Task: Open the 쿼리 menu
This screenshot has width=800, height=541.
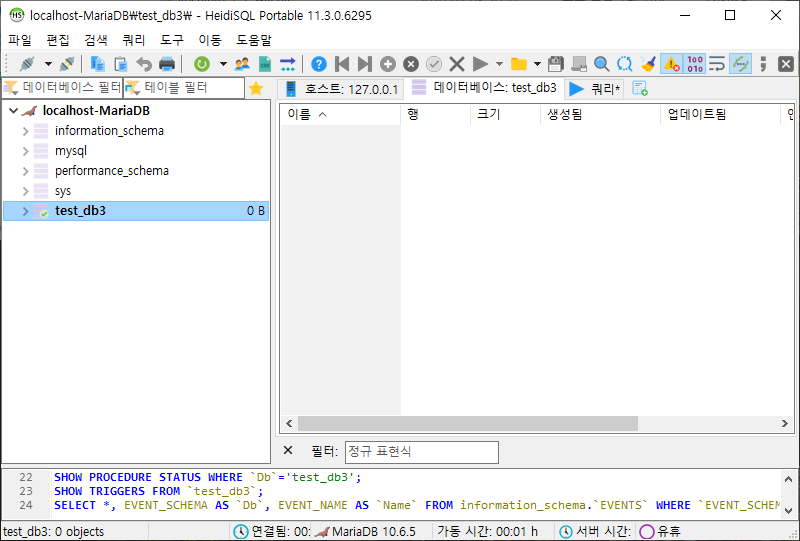Action: pyautogui.click(x=134, y=40)
